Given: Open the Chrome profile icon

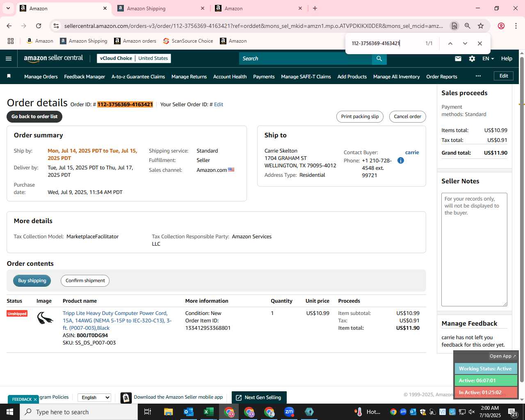Looking at the screenshot, I should coord(501,26).
